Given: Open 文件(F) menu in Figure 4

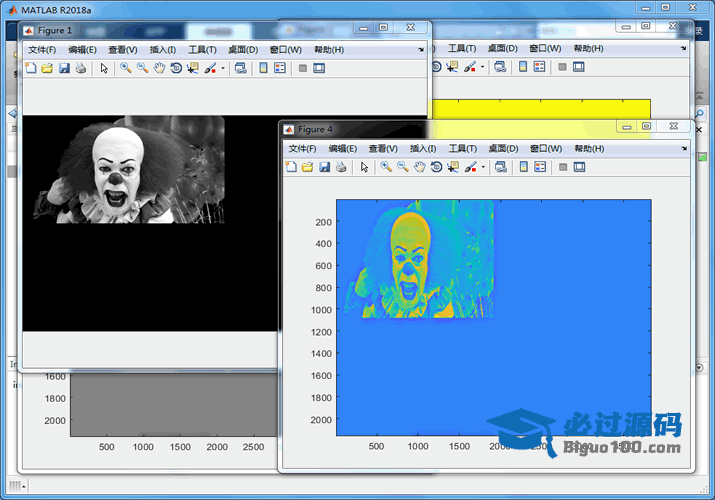Looking at the screenshot, I should (x=302, y=149).
